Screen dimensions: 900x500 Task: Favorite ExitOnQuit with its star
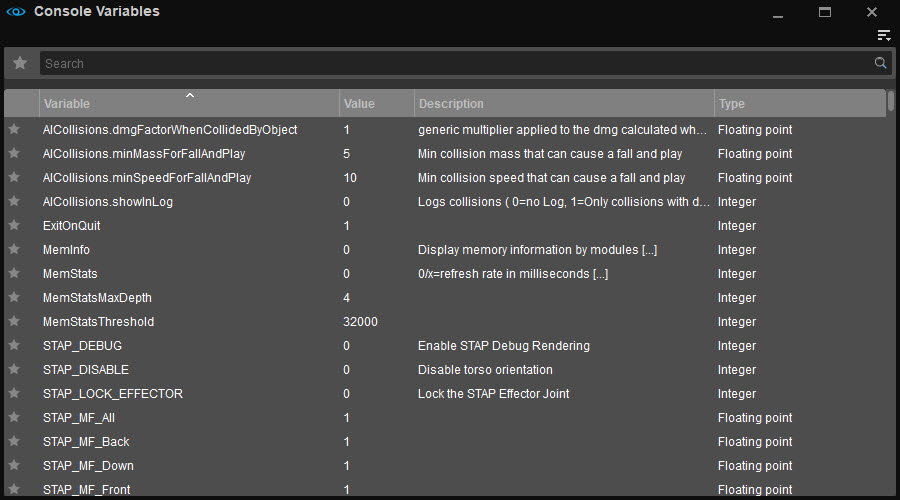[x=14, y=226]
